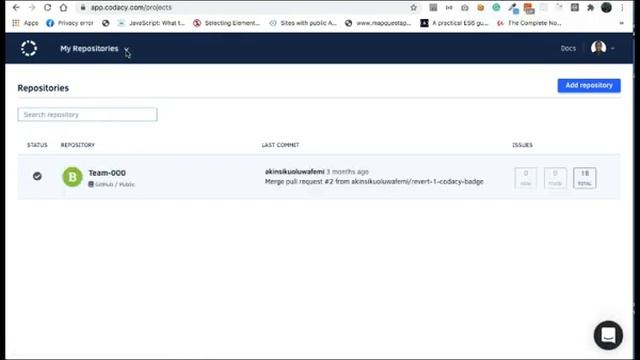
Task: Click the total issues box showing 18
Action: 584,178
